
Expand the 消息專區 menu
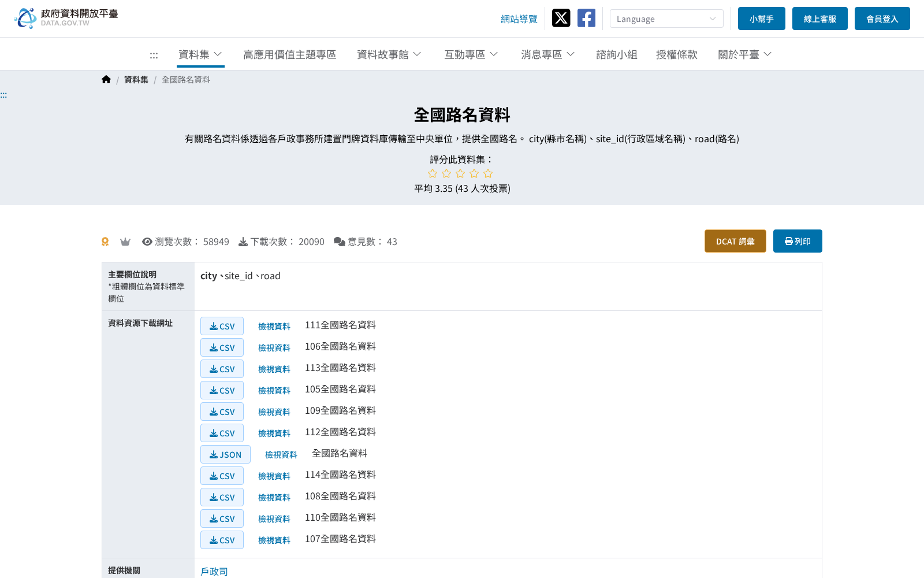548,54
